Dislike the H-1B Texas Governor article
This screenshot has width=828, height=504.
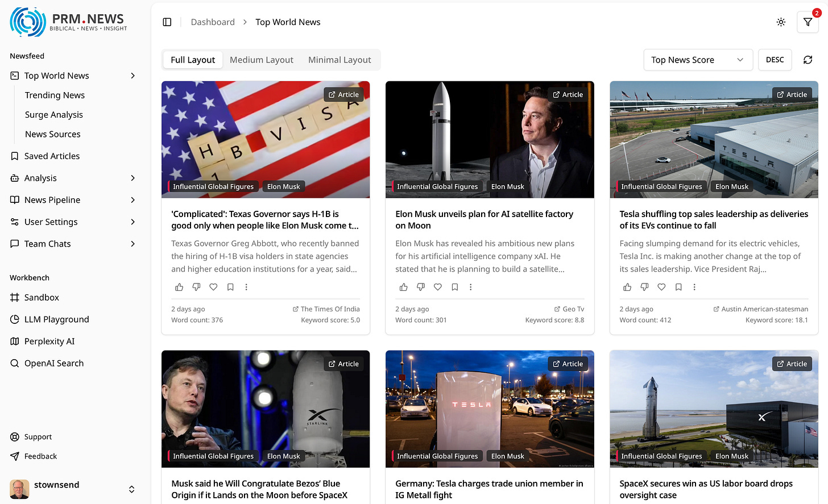pyautogui.click(x=196, y=287)
